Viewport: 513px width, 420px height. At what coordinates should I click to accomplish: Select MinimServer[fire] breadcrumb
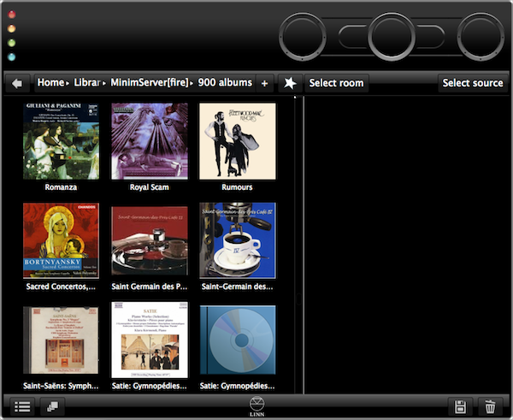tap(150, 82)
